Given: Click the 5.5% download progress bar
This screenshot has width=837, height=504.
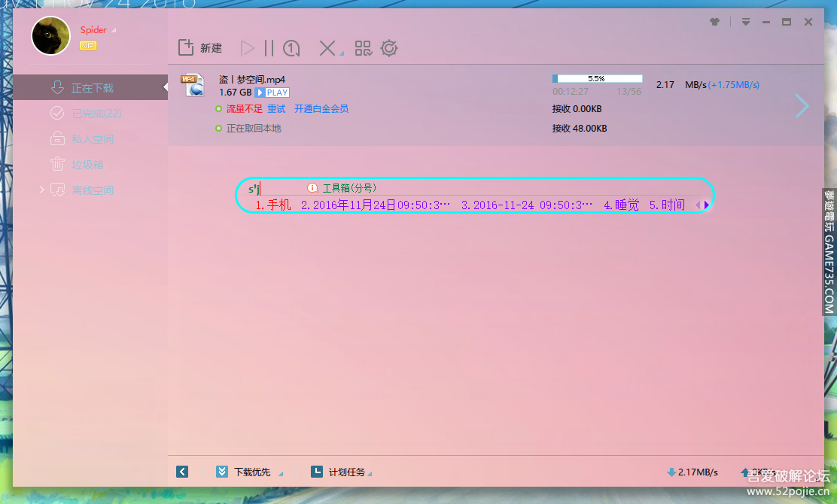Looking at the screenshot, I should tap(597, 79).
